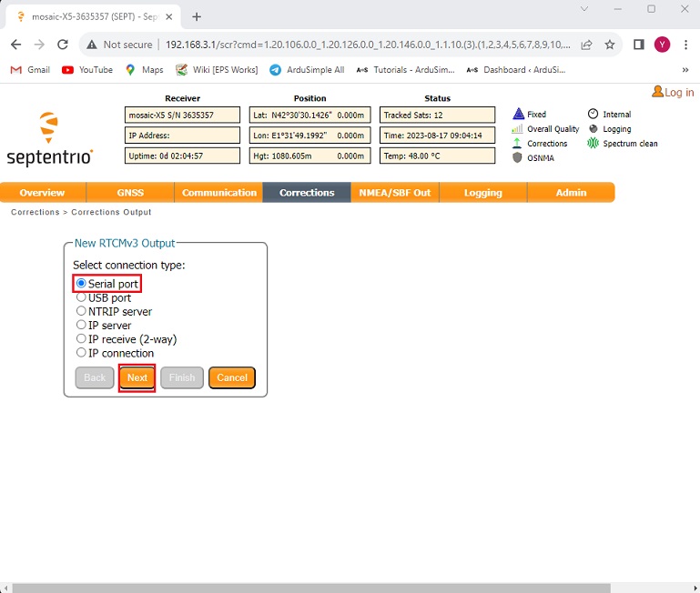Click the Fixed status triangle icon

click(x=518, y=115)
